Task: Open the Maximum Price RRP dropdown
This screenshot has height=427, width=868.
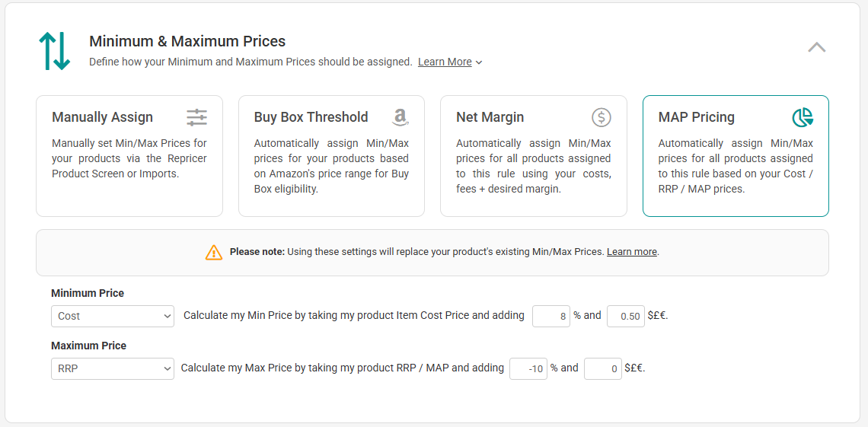Action: coord(113,368)
